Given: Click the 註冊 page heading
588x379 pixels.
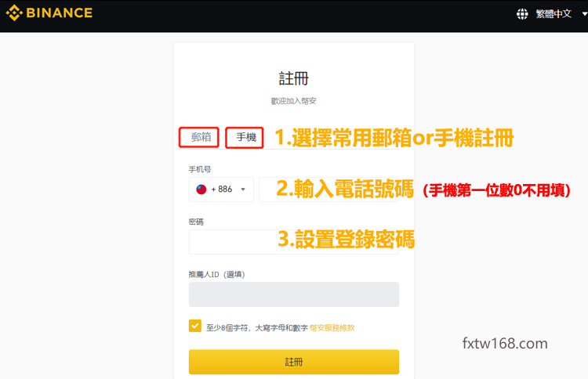Looking at the screenshot, I should pyautogui.click(x=293, y=78).
